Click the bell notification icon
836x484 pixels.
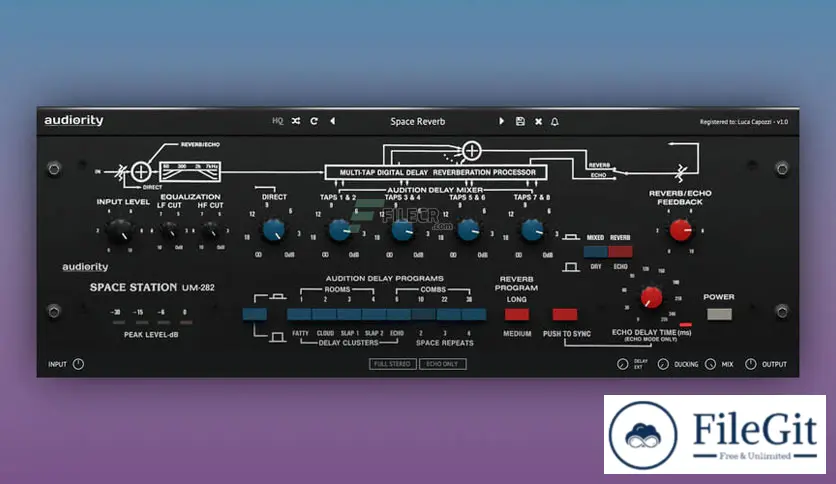tap(555, 122)
